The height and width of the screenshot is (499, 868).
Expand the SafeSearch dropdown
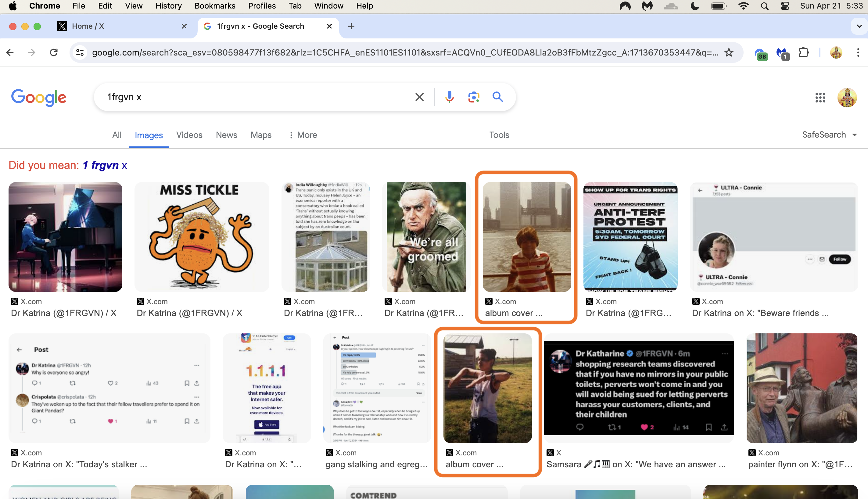(x=829, y=135)
